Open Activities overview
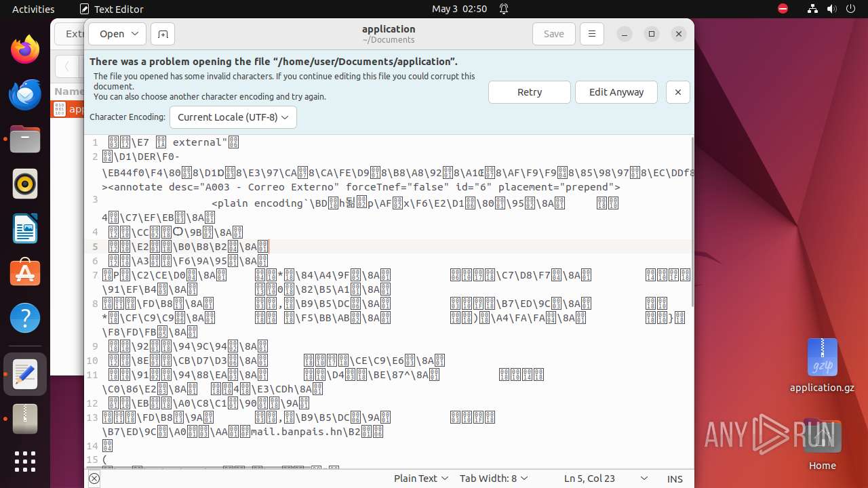868x488 pixels. (x=33, y=9)
